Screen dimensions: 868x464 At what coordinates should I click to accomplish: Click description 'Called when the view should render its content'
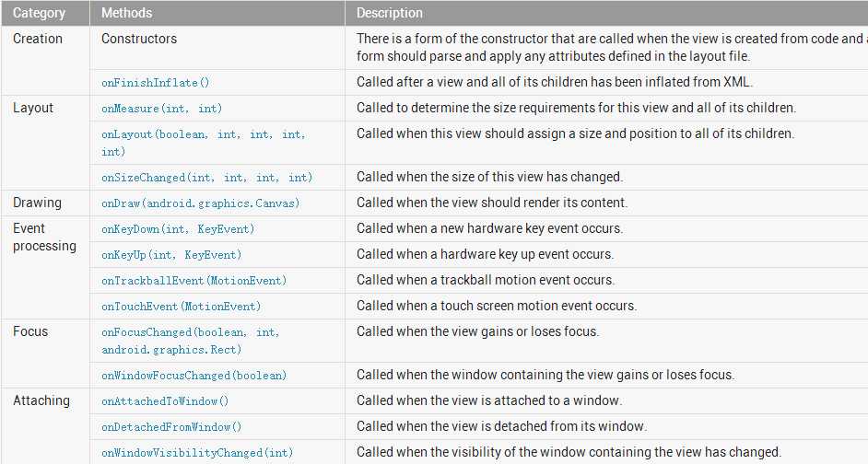492,203
